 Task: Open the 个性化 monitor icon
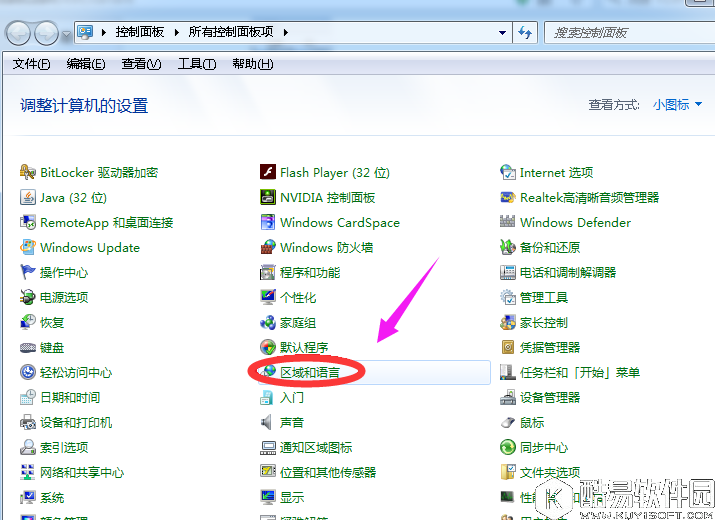[x=268, y=297]
